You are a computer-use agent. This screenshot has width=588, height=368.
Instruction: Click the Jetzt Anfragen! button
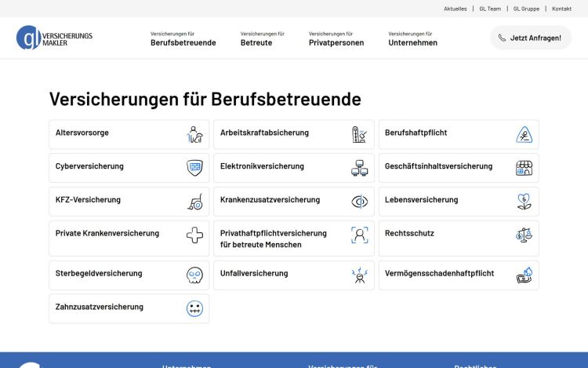tap(531, 38)
